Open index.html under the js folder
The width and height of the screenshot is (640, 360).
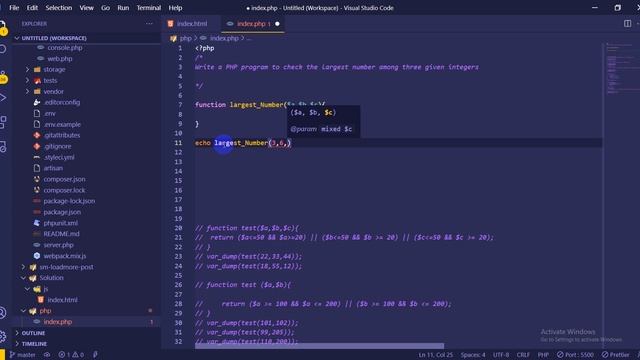pos(62,300)
